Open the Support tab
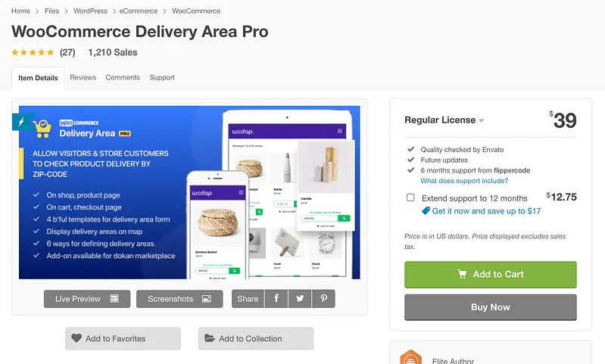The width and height of the screenshot is (605, 364). coord(162,77)
